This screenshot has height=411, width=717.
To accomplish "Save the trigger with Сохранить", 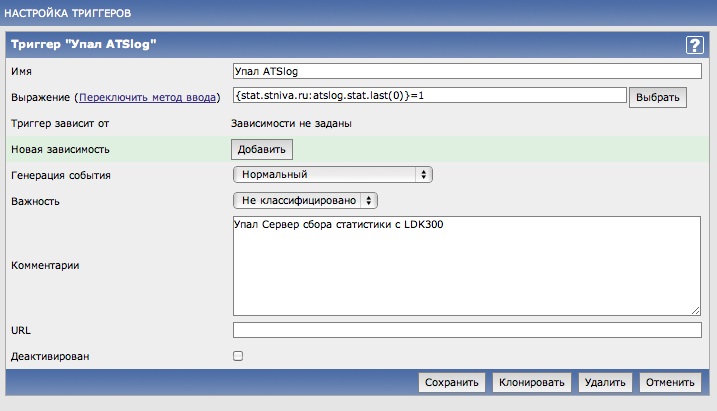I will (x=453, y=382).
